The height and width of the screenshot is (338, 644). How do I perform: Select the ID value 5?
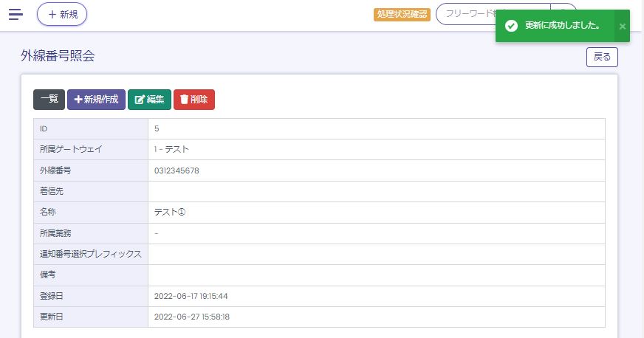pos(157,129)
